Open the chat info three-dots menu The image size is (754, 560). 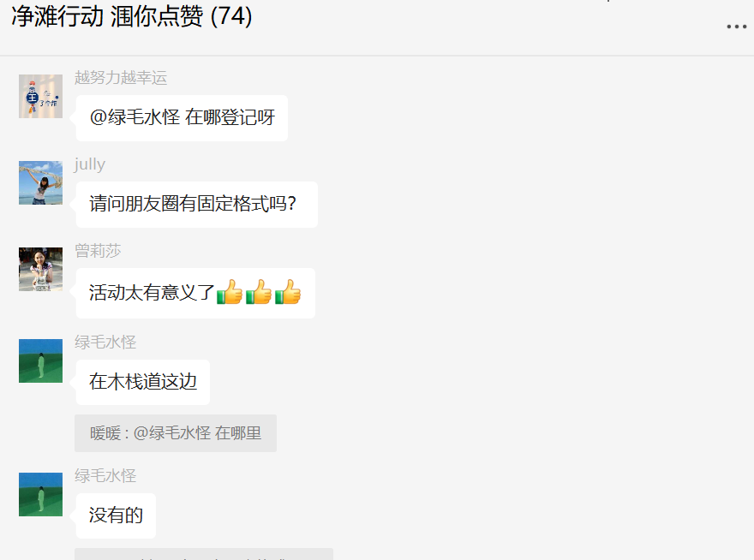coord(736,27)
